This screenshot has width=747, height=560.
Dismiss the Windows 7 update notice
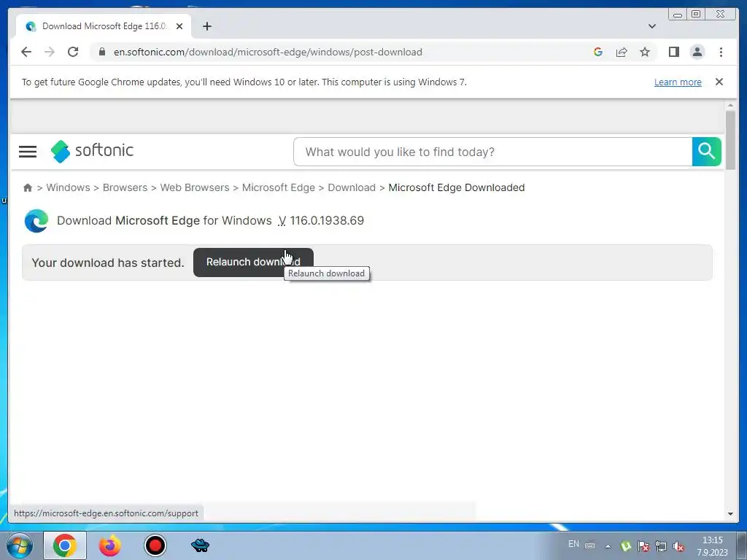pyautogui.click(x=719, y=82)
